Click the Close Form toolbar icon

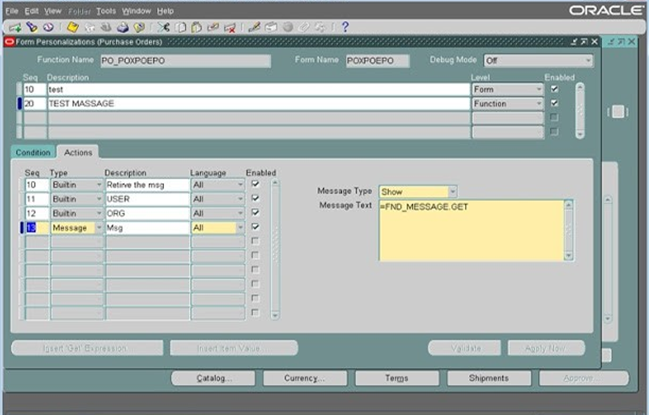click(139, 28)
